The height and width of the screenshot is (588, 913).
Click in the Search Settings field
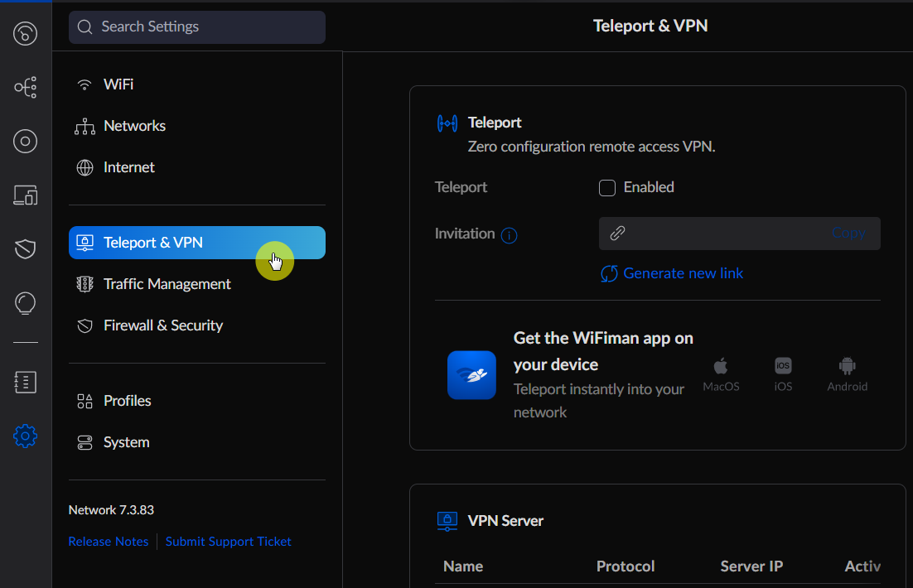tap(197, 27)
